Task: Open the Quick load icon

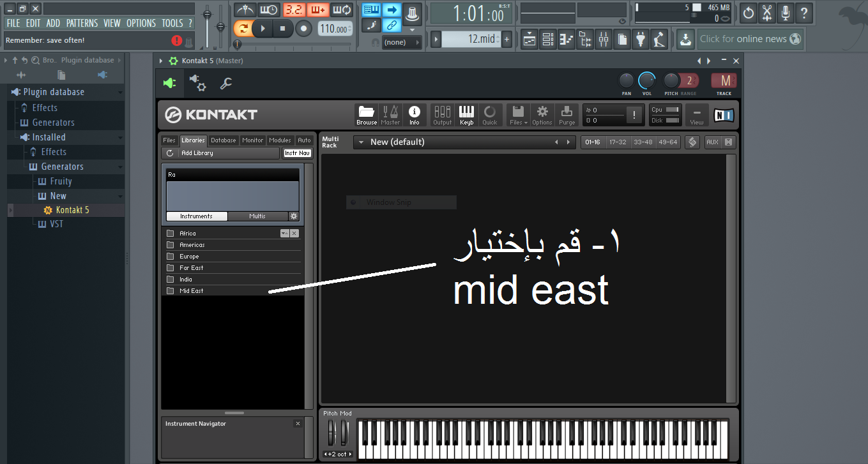Action: [x=490, y=115]
